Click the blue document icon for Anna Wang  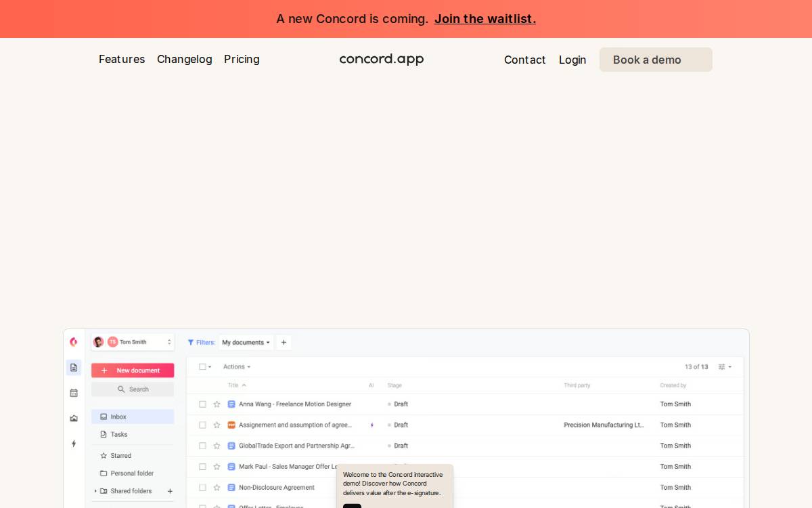[231, 404]
